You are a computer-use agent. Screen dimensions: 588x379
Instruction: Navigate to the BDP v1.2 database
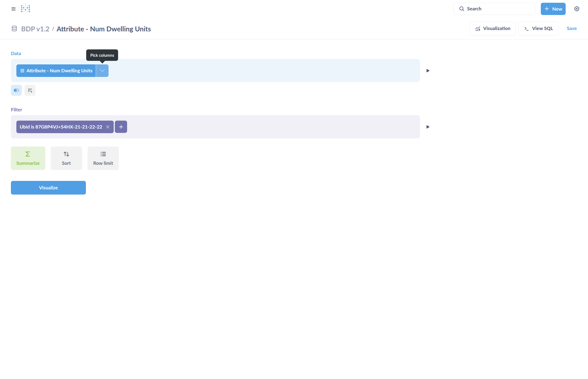pos(35,29)
